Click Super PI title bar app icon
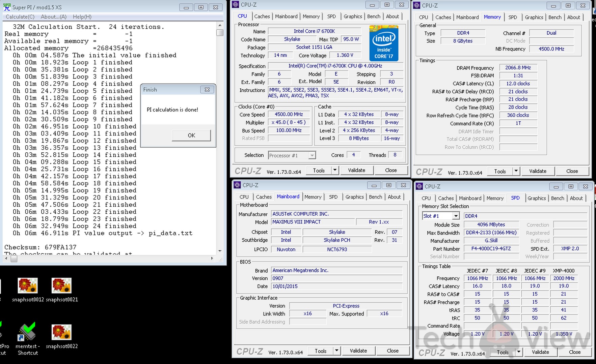 click(7, 7)
